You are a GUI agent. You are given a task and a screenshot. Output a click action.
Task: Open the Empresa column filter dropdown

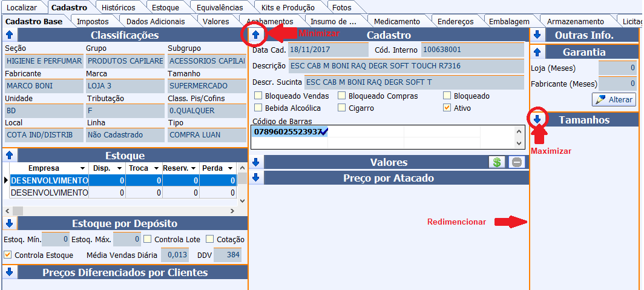[82, 168]
